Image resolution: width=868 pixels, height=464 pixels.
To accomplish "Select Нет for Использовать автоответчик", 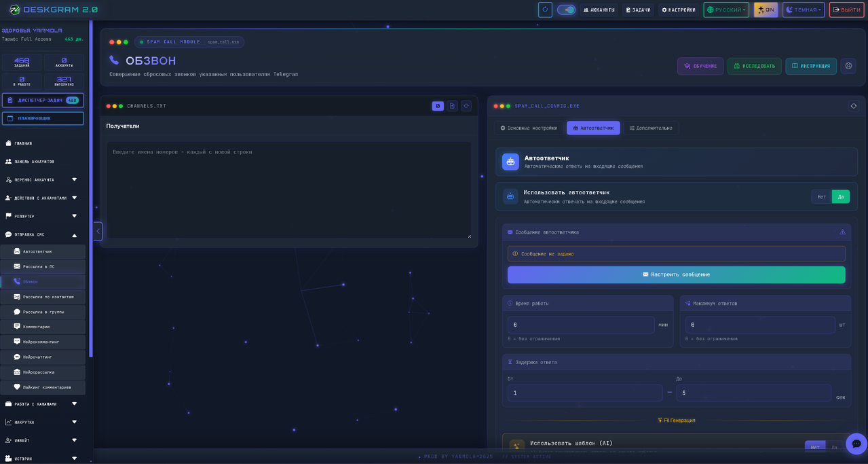I will point(821,197).
